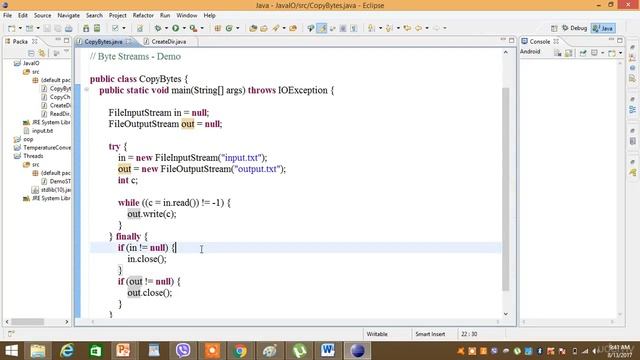Select ReadDir file in Package Explorer
Image resolution: width=640 pixels, height=360 pixels.
click(60, 114)
